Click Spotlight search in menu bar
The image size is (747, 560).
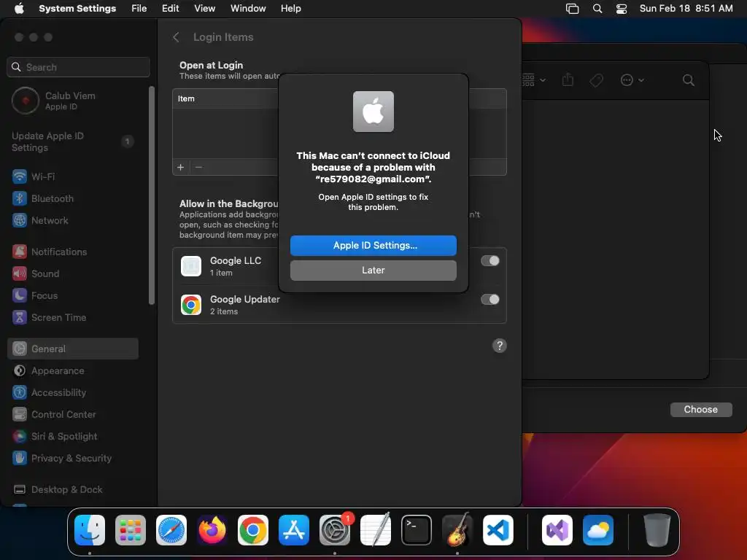pyautogui.click(x=597, y=9)
